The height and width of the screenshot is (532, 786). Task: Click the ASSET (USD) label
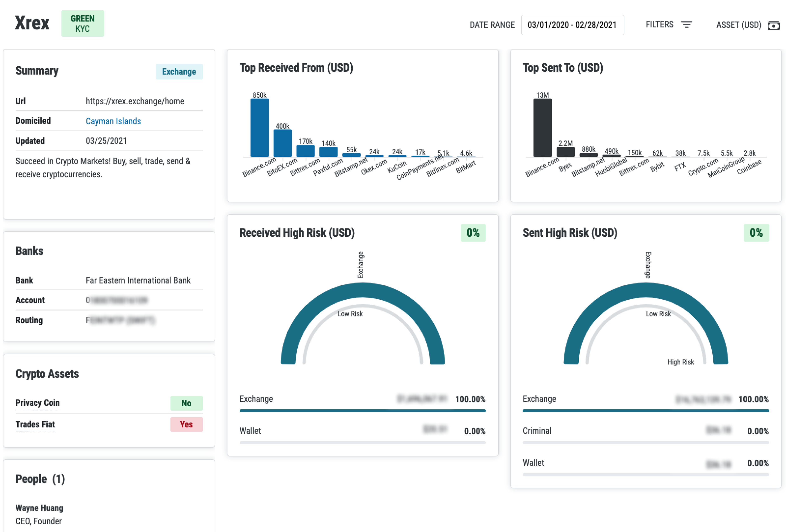(739, 25)
